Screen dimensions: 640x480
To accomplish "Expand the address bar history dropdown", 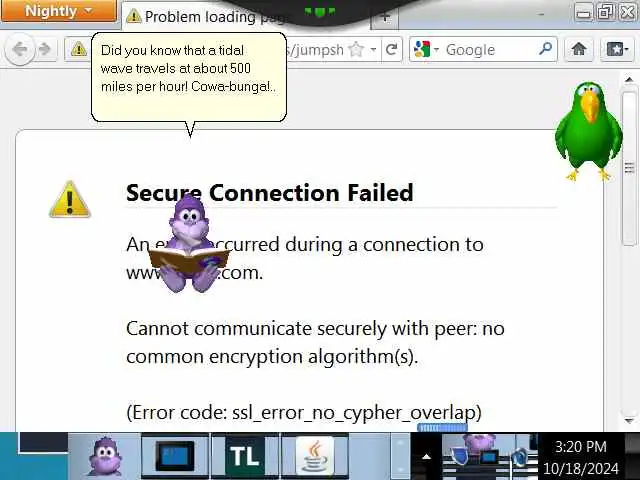I will click(373, 50).
